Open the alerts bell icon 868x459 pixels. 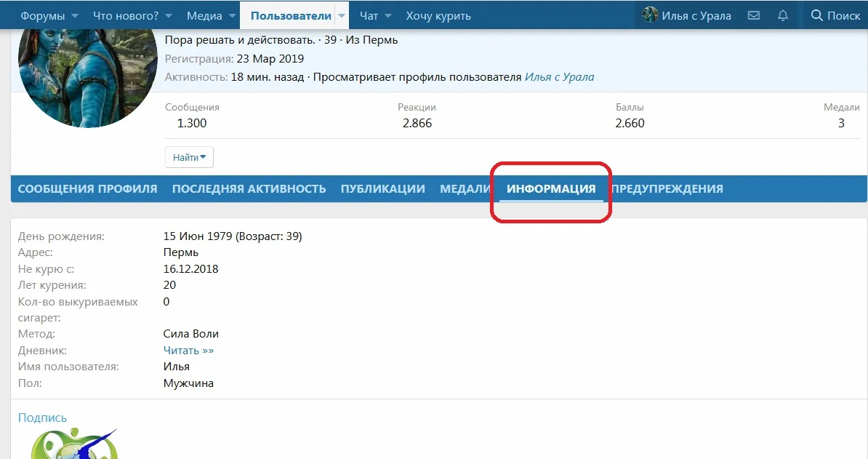pos(783,15)
